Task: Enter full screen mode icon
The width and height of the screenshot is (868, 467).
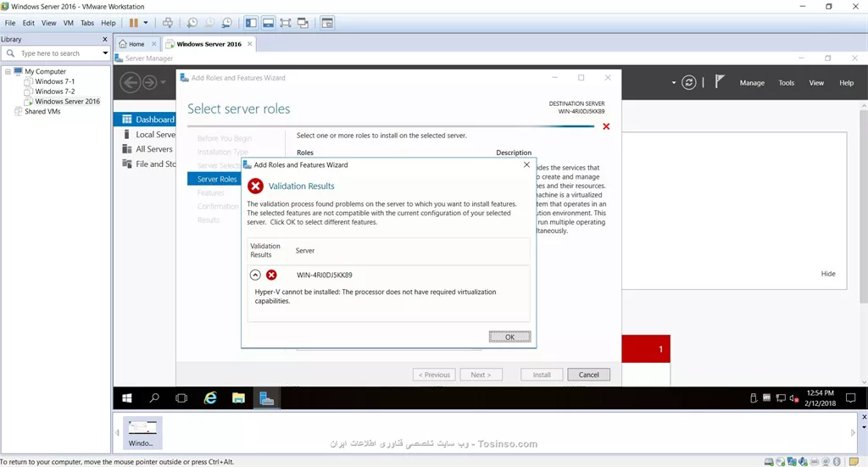Action: (x=285, y=23)
